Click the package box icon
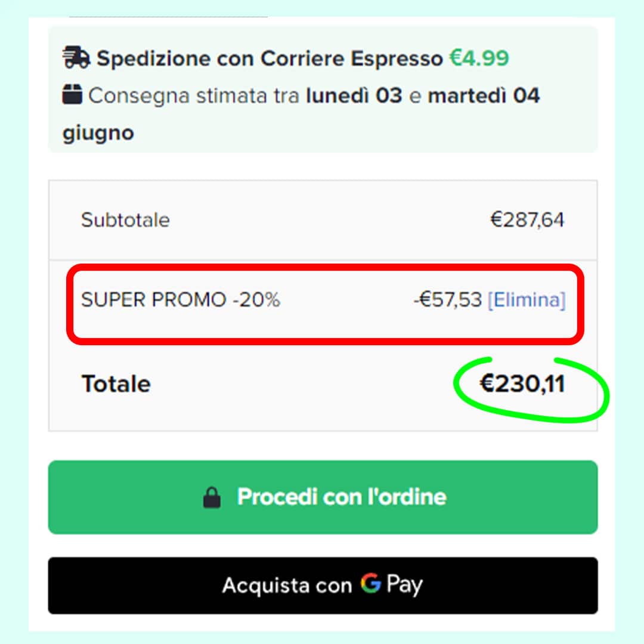This screenshot has height=644, width=644. click(72, 95)
